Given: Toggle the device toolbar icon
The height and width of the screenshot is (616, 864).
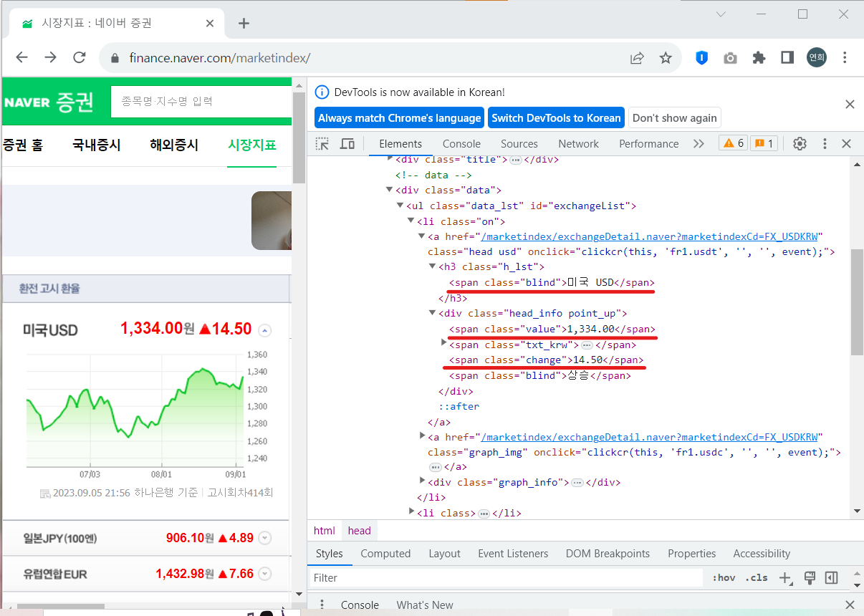Looking at the screenshot, I should tap(347, 143).
